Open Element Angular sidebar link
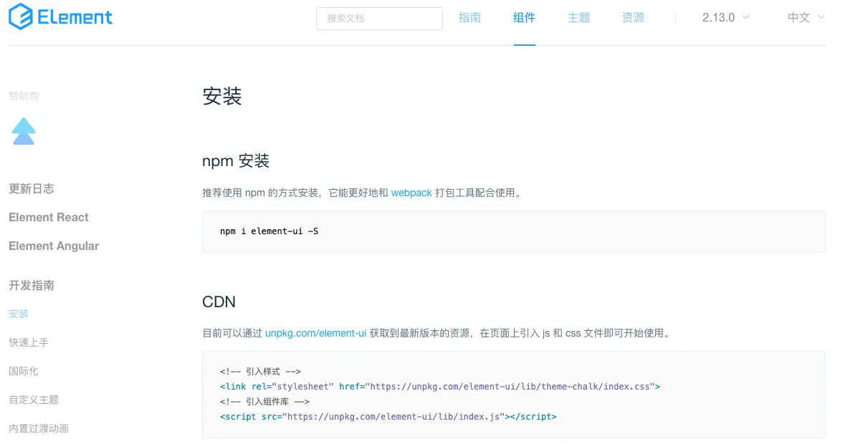Viewport: 868px width, 444px height. pyautogui.click(x=54, y=246)
